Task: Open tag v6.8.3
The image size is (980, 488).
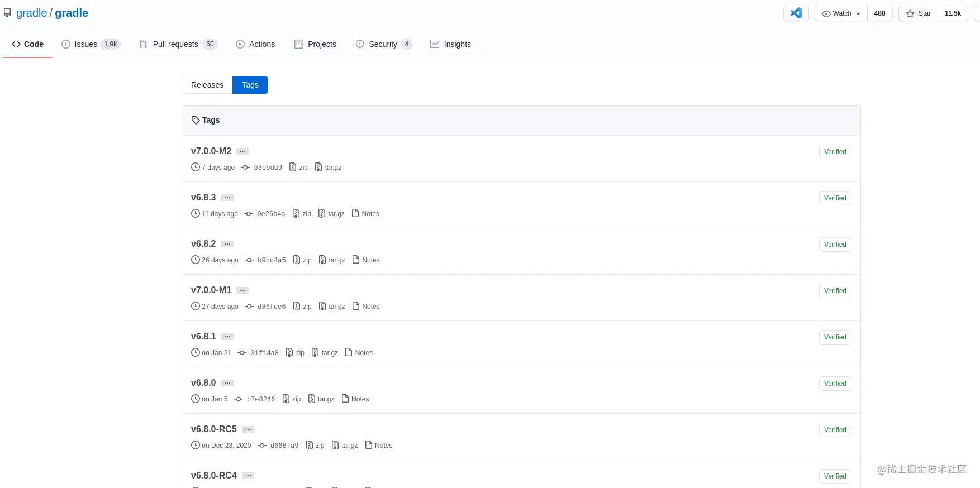Action: point(203,197)
